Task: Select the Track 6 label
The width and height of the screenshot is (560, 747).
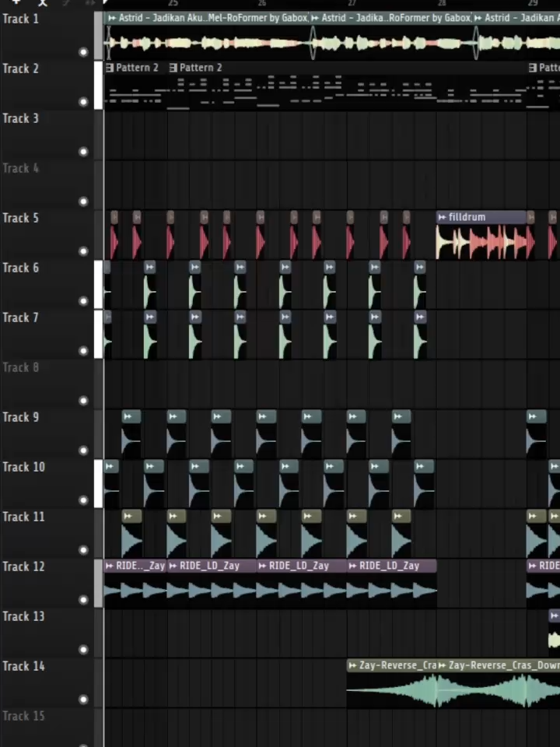Action: [x=20, y=268]
